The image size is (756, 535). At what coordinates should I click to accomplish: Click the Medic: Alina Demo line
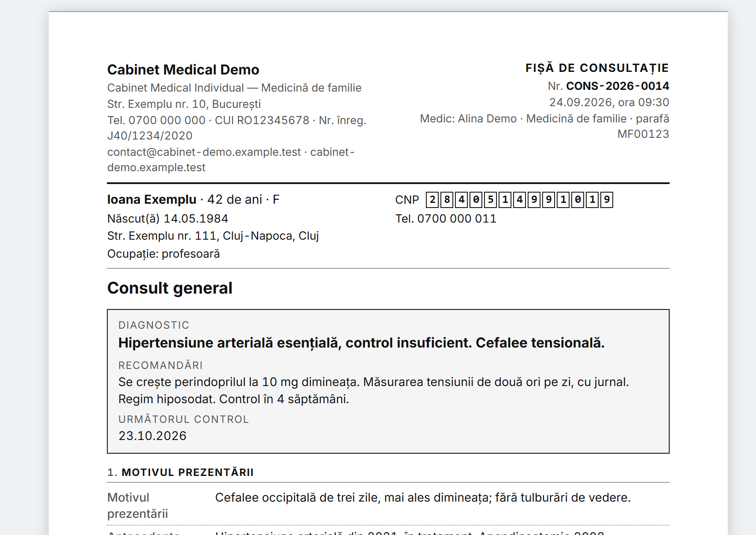[x=544, y=126]
